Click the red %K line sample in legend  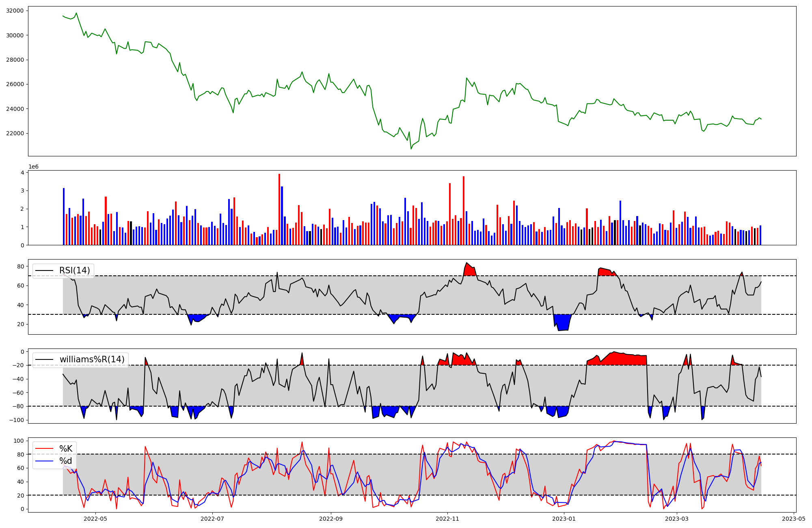44,449
